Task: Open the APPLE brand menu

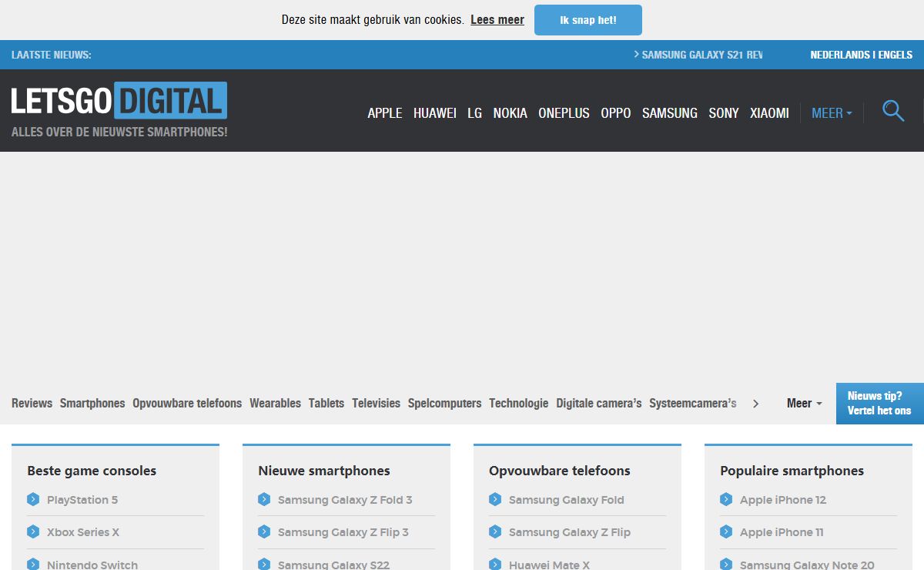Action: click(x=385, y=113)
